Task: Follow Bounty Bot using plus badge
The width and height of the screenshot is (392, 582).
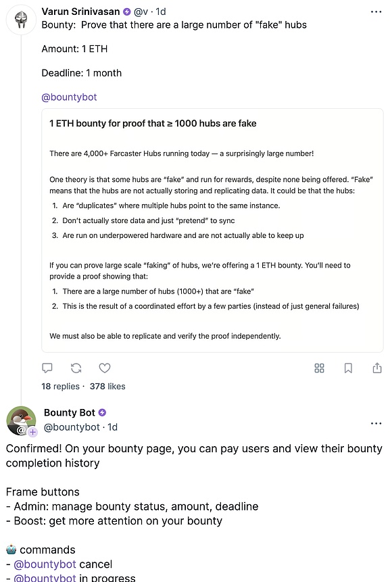Action: pyautogui.click(x=32, y=432)
